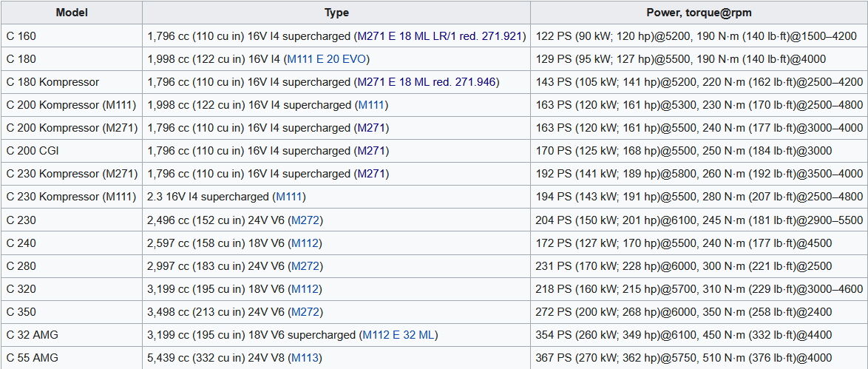Select the C 200 Kompressor (M271) model cell
868x369 pixels.
tap(72, 128)
